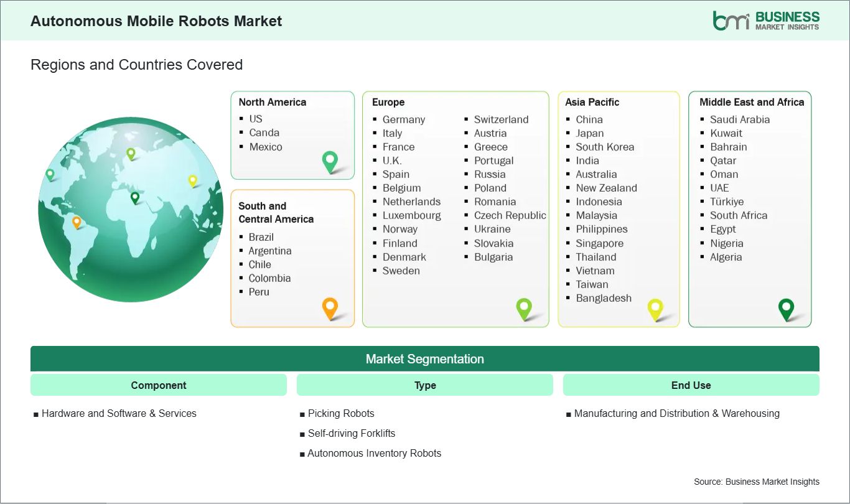Click the light green pin in Europe box
The width and height of the screenshot is (850, 504).
tap(524, 308)
